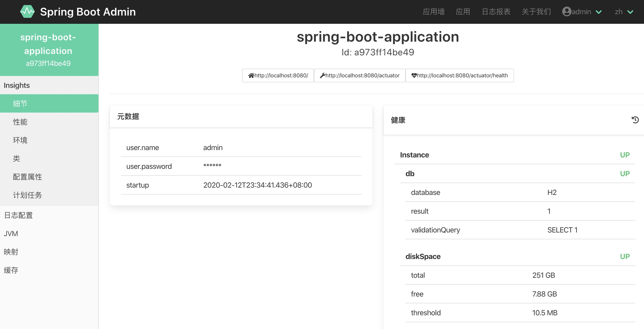644x329 pixels.
Task: Open the actuator/health URL button
Action: click(462, 75)
